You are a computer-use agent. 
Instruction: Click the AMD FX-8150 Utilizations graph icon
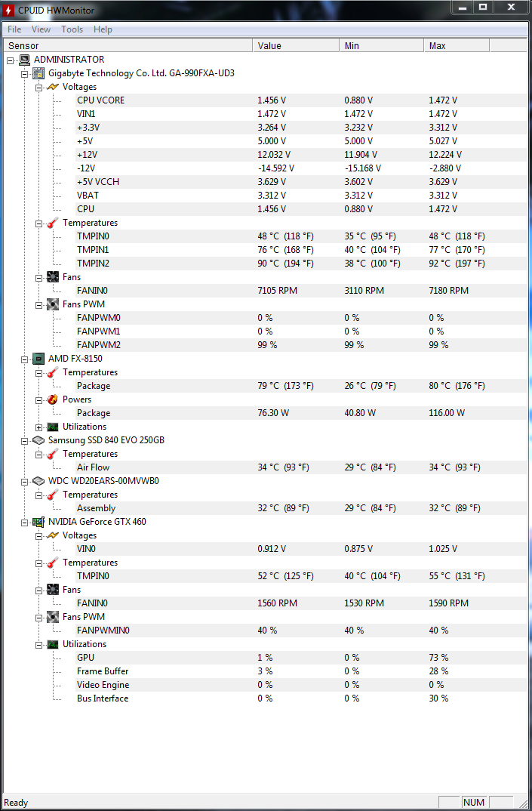point(53,427)
